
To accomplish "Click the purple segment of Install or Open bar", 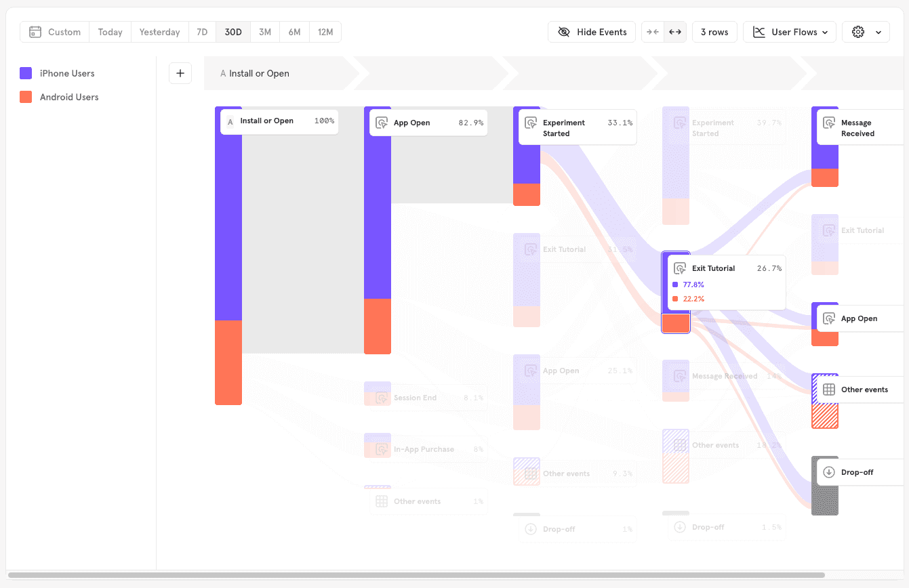I will coord(228,217).
